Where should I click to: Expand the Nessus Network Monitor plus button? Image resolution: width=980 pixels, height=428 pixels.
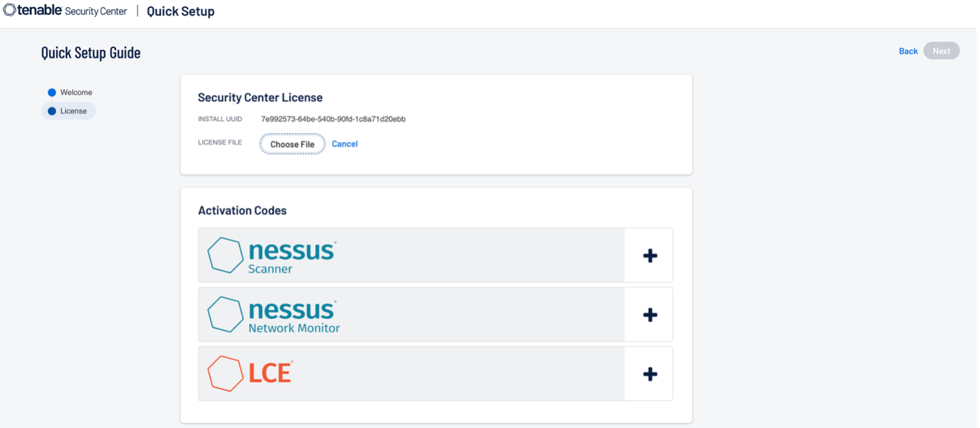pos(649,315)
